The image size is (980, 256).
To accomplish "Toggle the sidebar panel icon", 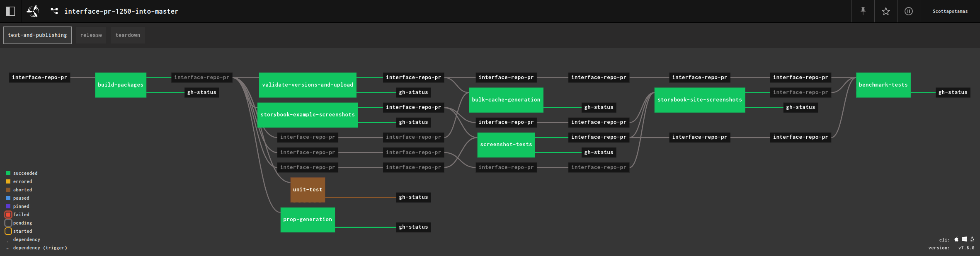I will (x=10, y=11).
